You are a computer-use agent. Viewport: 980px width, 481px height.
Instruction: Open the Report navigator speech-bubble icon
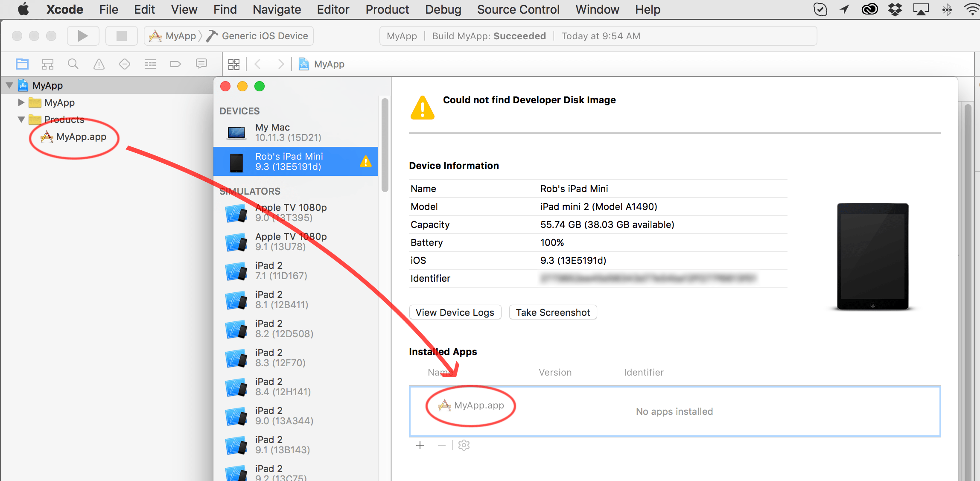[x=201, y=64]
